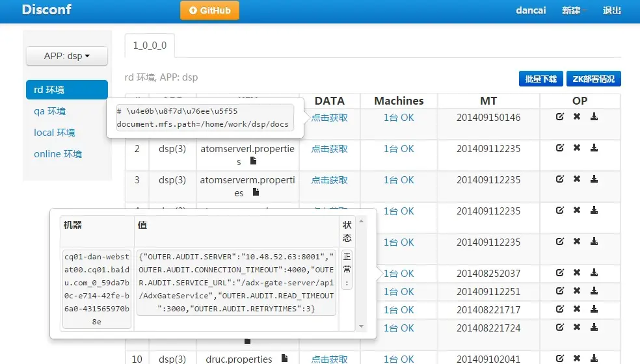Delete the row modified 201408221717
640x364 pixels.
pos(577,309)
